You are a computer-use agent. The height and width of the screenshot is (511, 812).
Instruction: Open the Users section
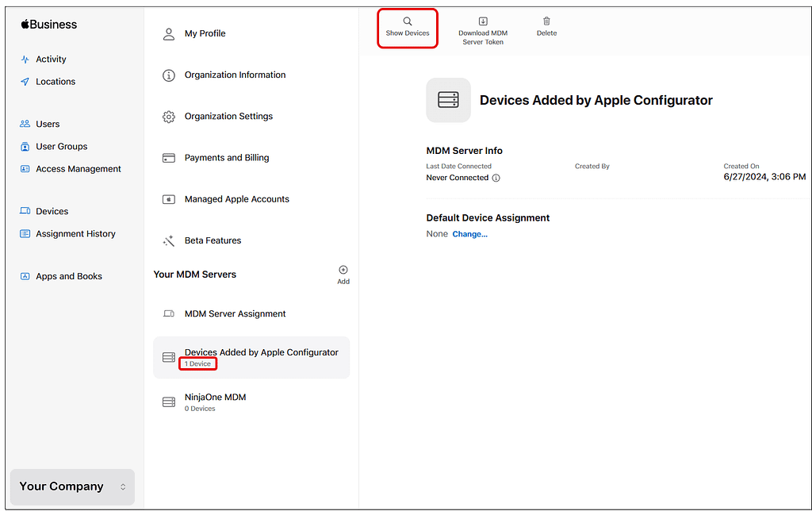48,123
